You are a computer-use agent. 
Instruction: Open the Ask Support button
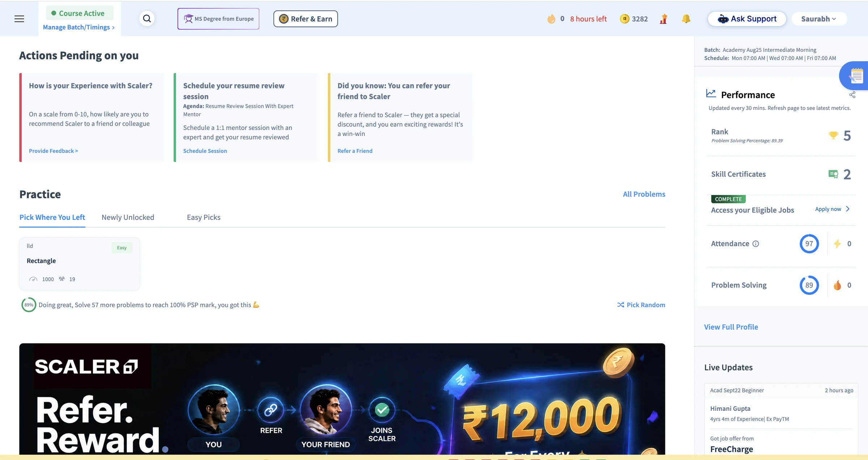pyautogui.click(x=747, y=19)
